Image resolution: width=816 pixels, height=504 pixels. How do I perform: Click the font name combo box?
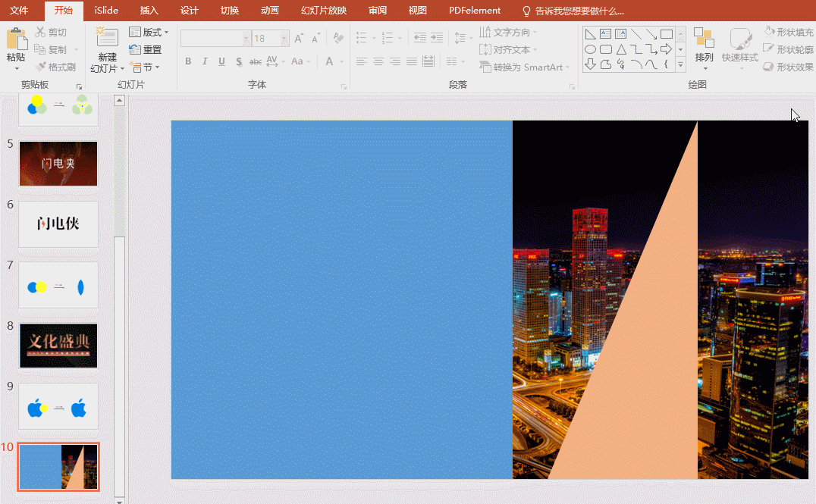215,38
